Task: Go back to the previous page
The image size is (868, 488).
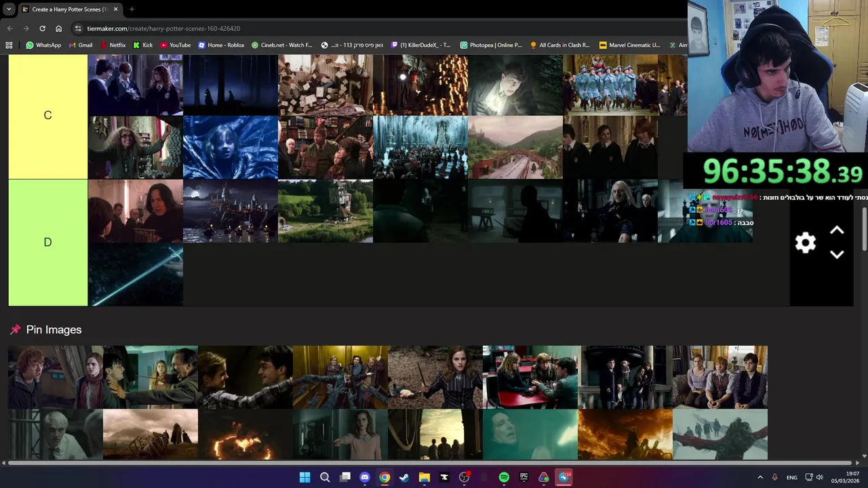Action: click(x=9, y=28)
